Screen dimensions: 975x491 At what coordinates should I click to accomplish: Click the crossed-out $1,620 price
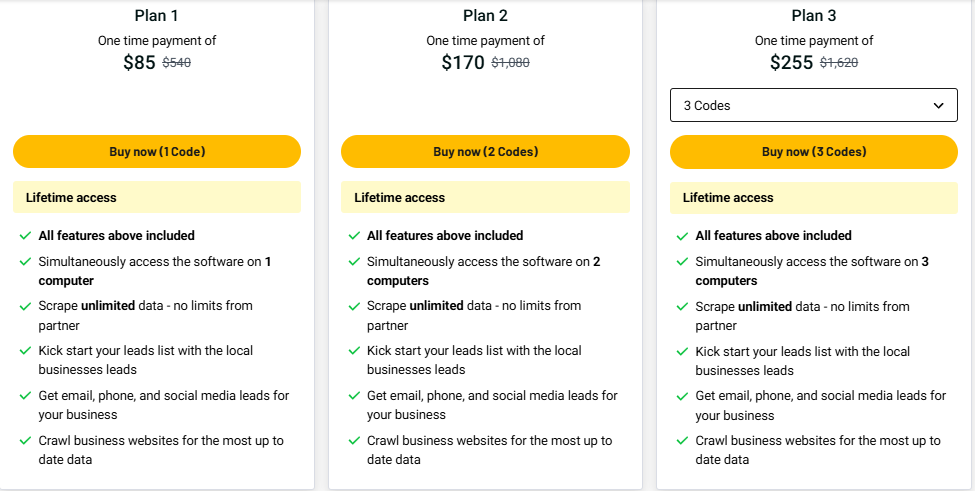(839, 63)
